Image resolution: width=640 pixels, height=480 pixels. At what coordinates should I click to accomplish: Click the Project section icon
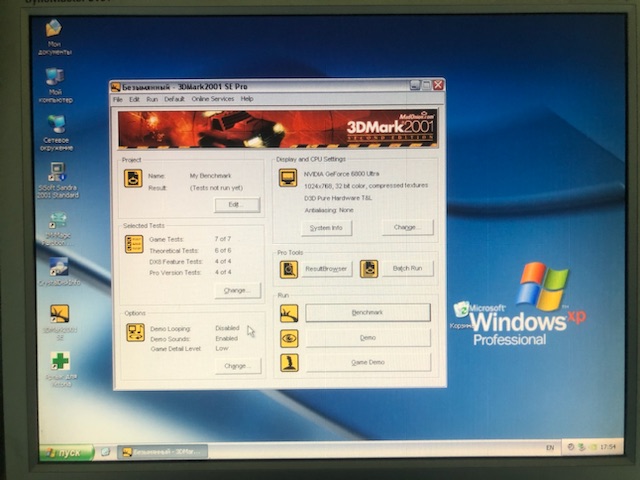133,178
